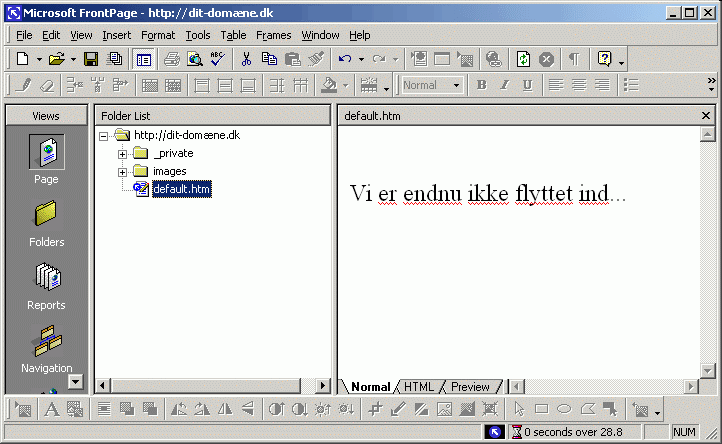Expand the images folder node
722x444 pixels.
pyautogui.click(x=123, y=171)
